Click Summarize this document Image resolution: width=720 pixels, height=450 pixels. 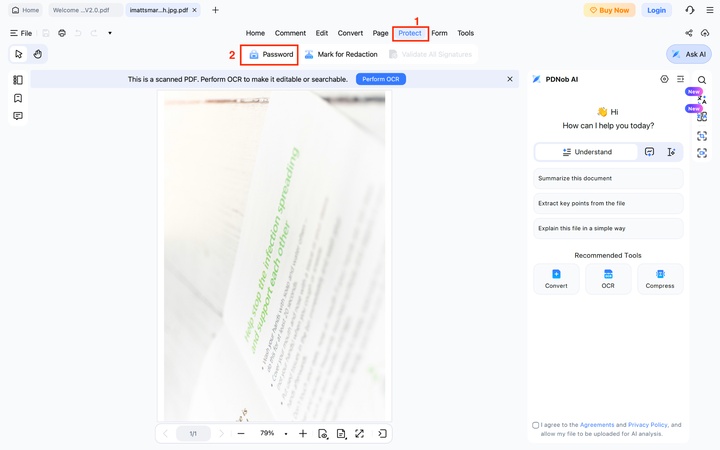click(x=608, y=178)
